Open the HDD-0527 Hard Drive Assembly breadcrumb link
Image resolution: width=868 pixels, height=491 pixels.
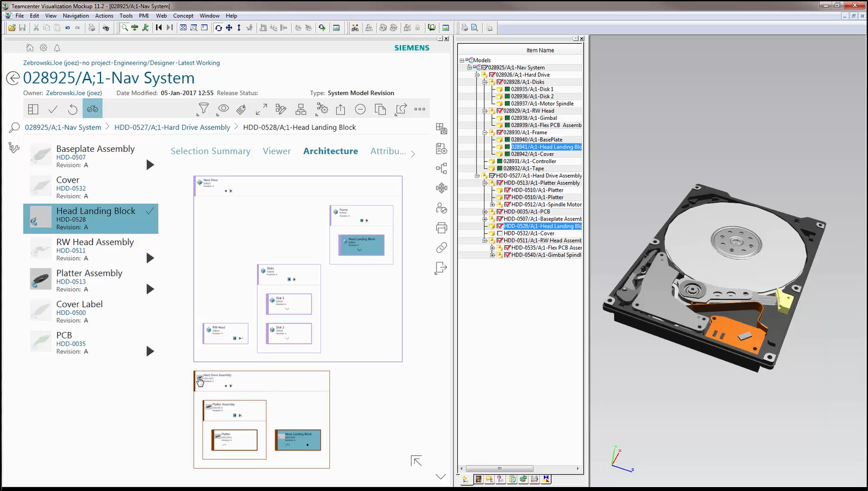(172, 127)
